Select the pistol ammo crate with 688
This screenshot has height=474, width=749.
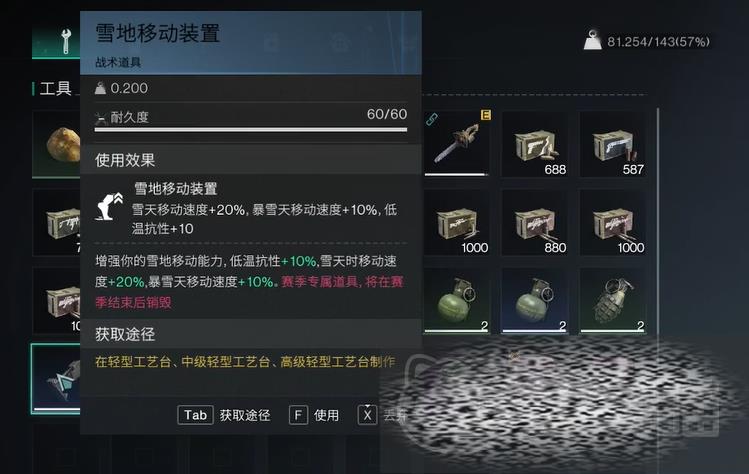(x=535, y=144)
